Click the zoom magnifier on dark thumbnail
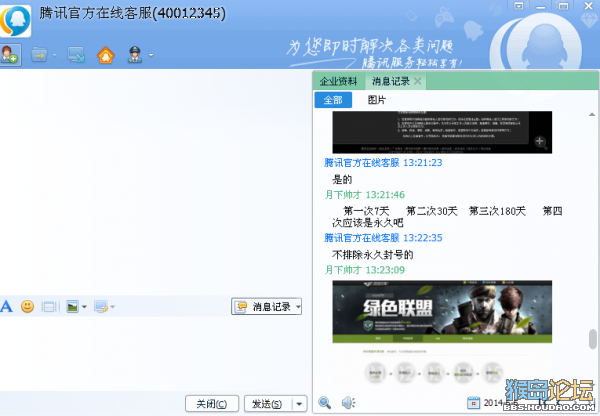Screen dimensions: 600x416 point(540,142)
